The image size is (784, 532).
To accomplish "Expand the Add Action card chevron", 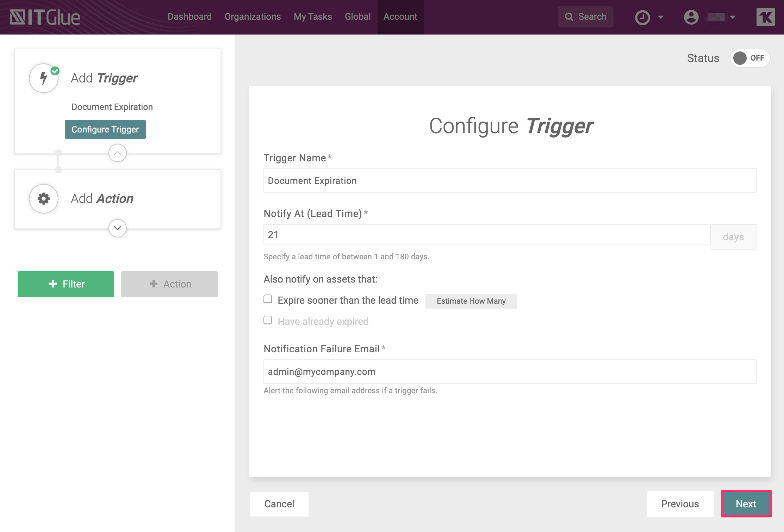I will click(118, 228).
